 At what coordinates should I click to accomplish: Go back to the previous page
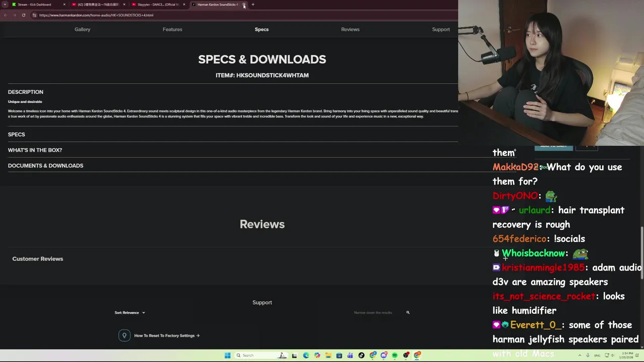click(x=5, y=15)
